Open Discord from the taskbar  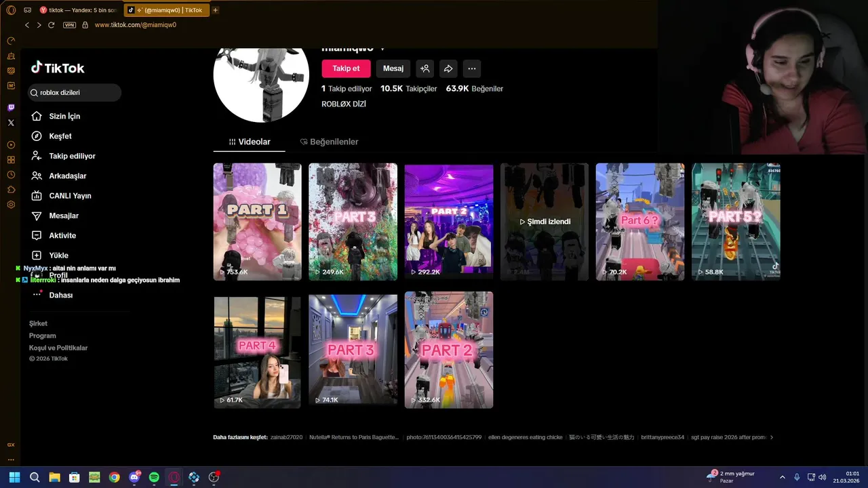pyautogui.click(x=134, y=477)
